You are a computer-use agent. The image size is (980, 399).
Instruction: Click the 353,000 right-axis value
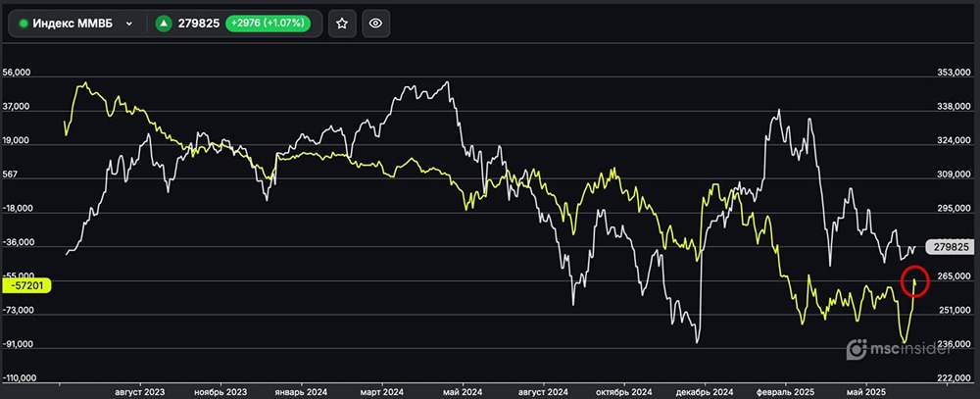[955, 75]
